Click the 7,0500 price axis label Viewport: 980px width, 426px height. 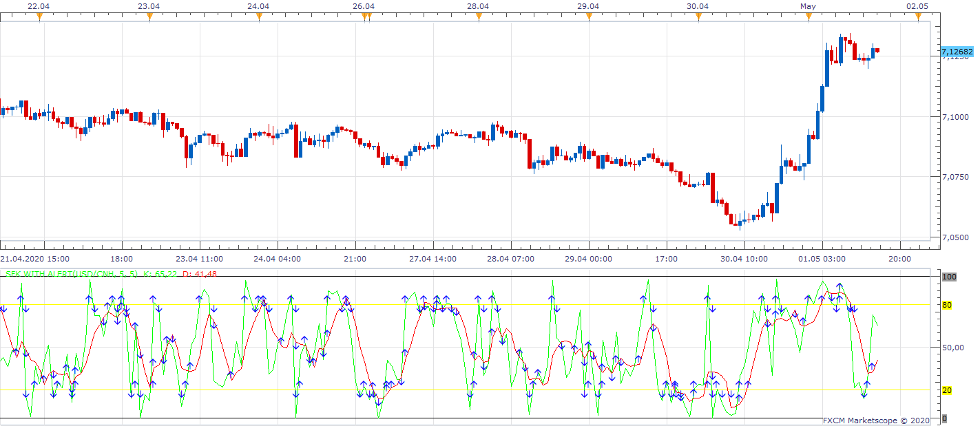[954, 238]
